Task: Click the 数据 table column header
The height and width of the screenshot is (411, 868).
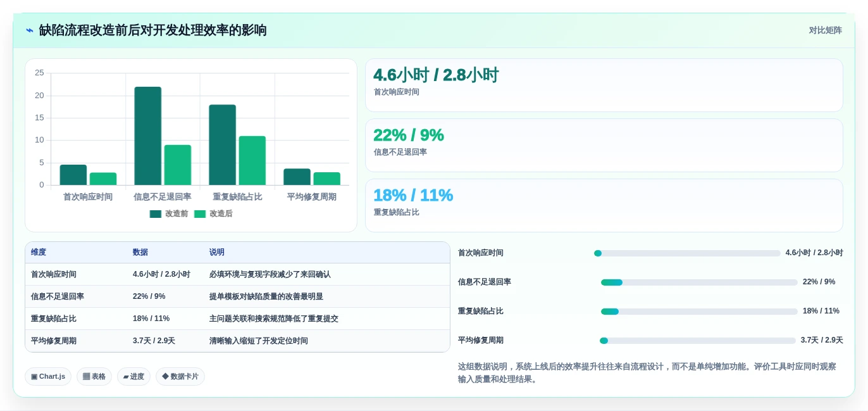Action: click(140, 252)
